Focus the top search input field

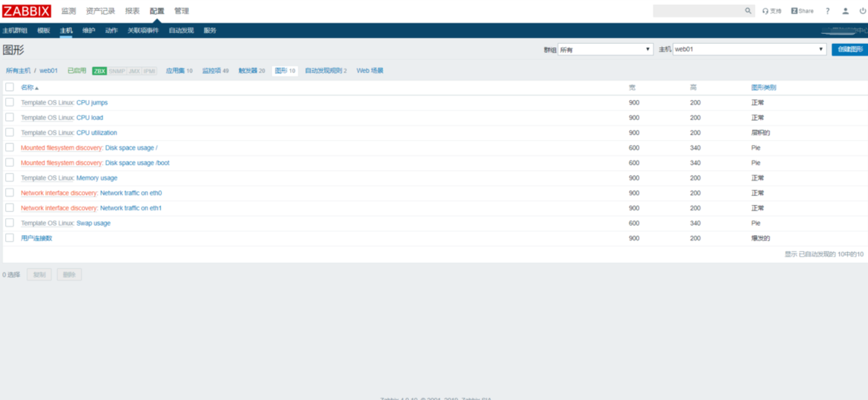click(698, 11)
